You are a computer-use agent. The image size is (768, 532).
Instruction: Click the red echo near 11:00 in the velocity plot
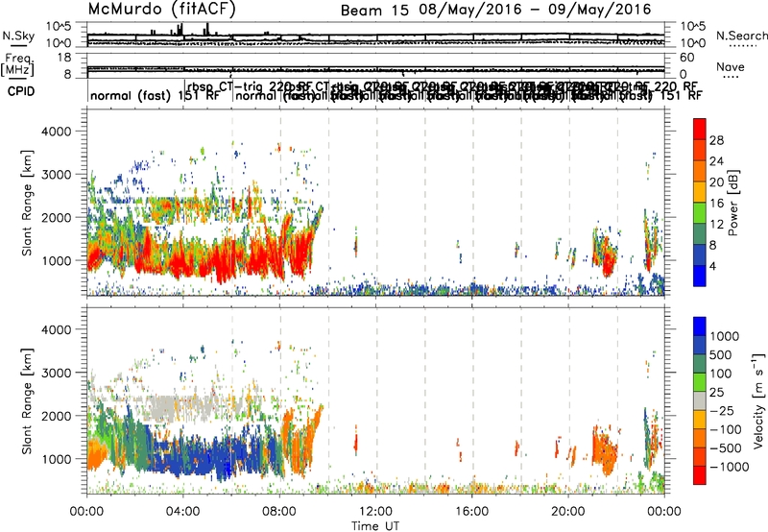(x=355, y=443)
